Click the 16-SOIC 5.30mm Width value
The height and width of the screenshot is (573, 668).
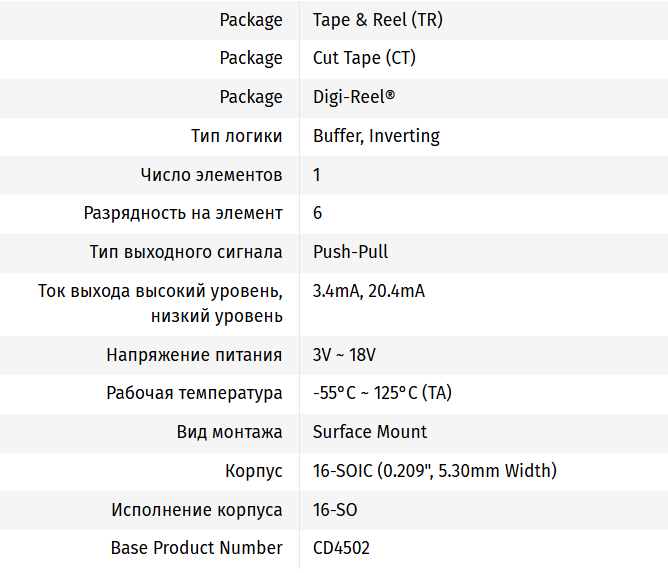point(434,471)
